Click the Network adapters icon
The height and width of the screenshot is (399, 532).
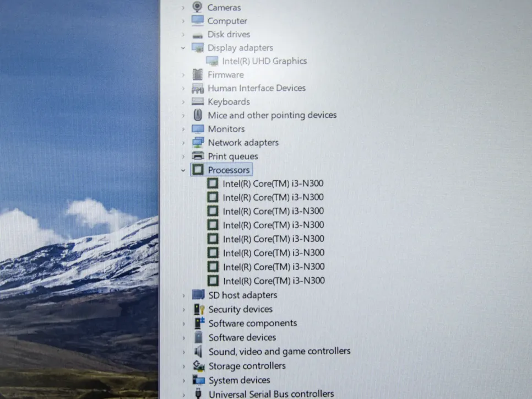198,142
